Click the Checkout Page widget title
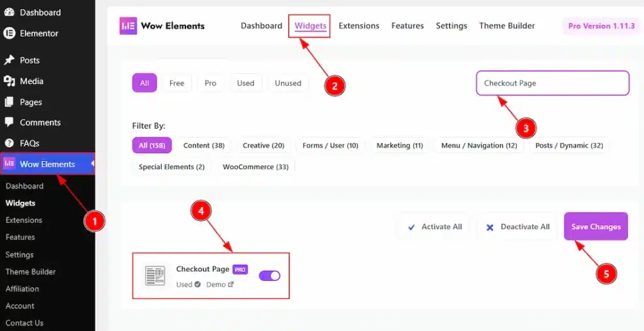This screenshot has width=644, height=331. pyautogui.click(x=203, y=269)
